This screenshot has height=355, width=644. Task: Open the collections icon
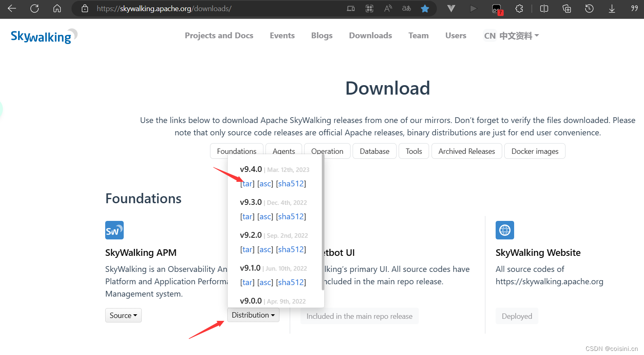[x=567, y=8]
